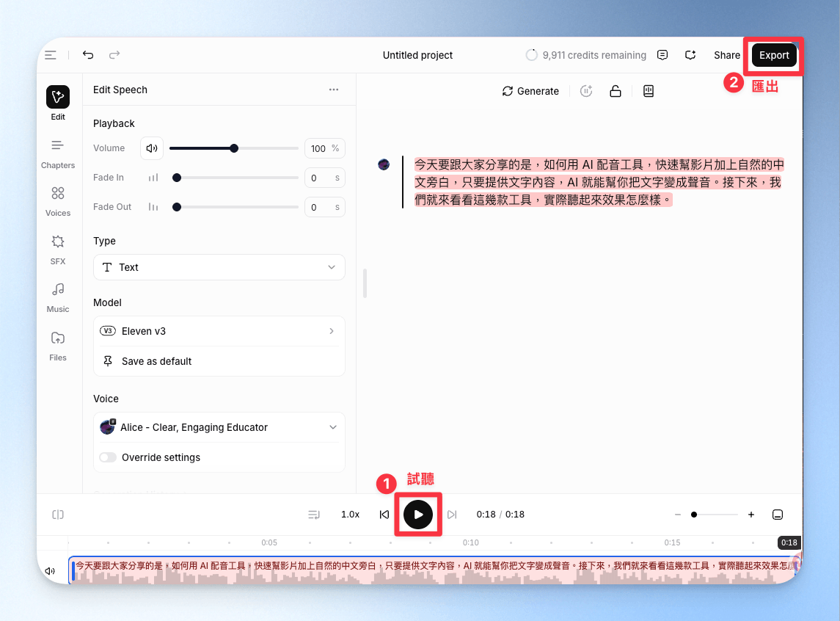
Task: Switch to the Voices tab
Action: coord(58,201)
